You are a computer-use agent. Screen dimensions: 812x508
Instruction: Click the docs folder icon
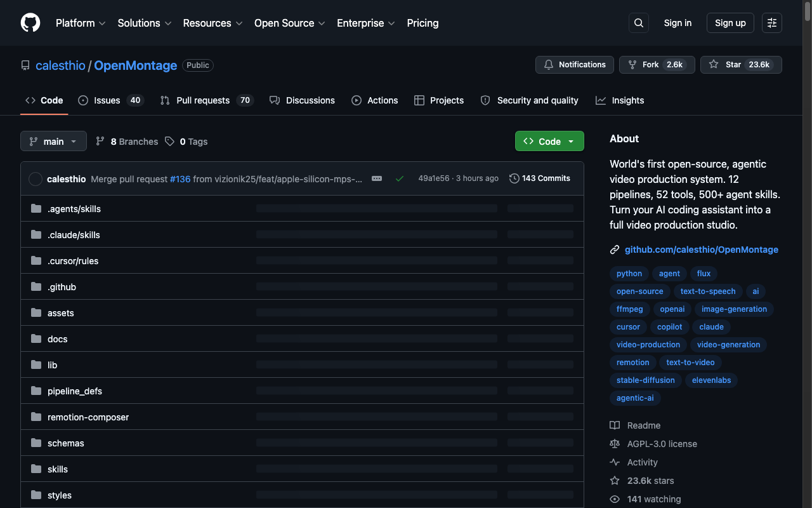tap(36, 339)
